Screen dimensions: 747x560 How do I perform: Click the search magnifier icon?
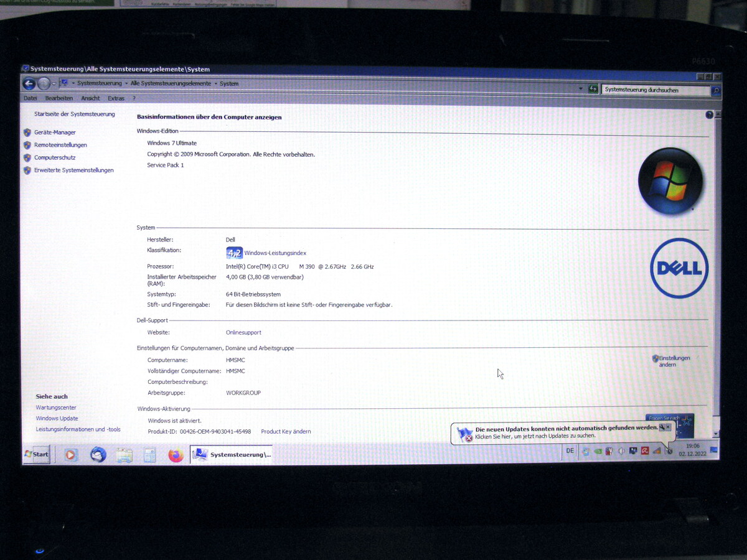click(x=716, y=91)
